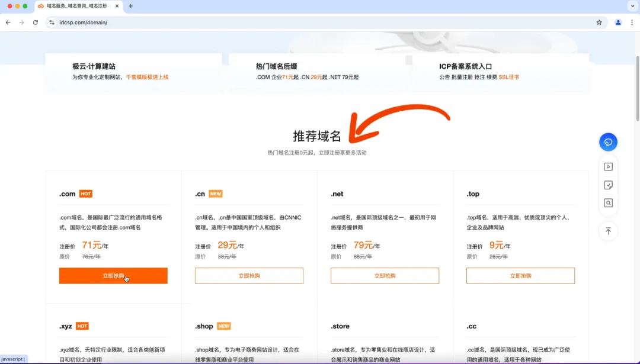
Task: Click 立即抢购 for .top domain
Action: [520, 276]
